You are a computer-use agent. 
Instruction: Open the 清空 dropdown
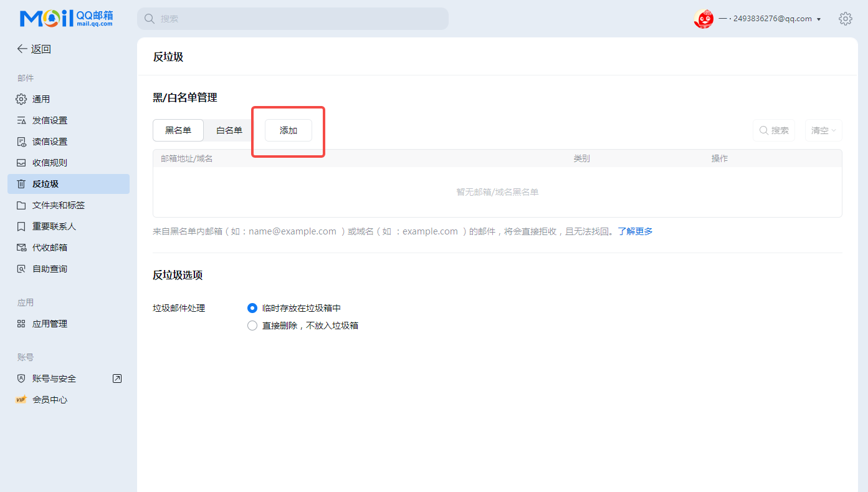coord(823,130)
